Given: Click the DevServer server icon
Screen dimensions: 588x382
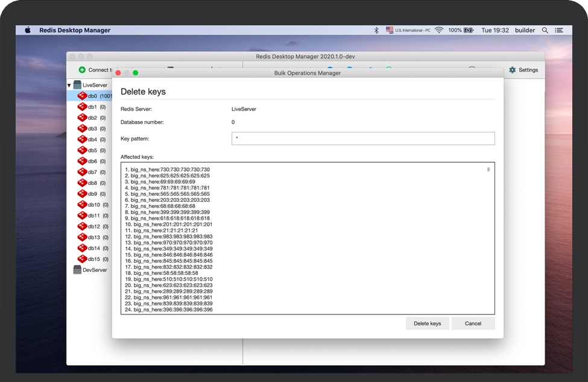Looking at the screenshot, I should pos(77,270).
